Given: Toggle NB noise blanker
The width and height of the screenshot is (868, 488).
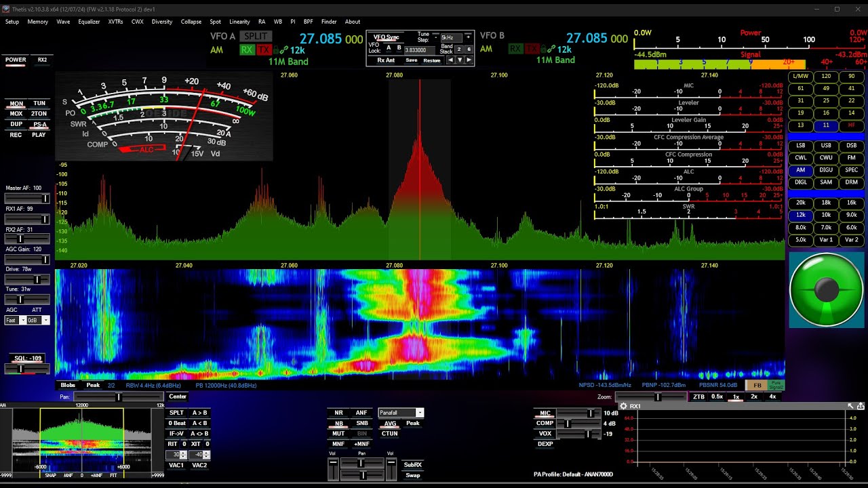Looking at the screenshot, I should (338, 424).
